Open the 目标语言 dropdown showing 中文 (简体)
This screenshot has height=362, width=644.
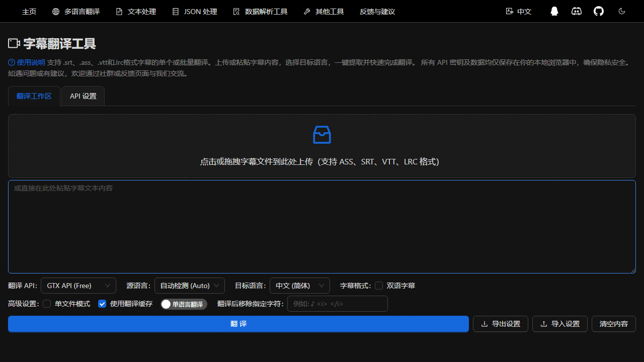point(299,286)
